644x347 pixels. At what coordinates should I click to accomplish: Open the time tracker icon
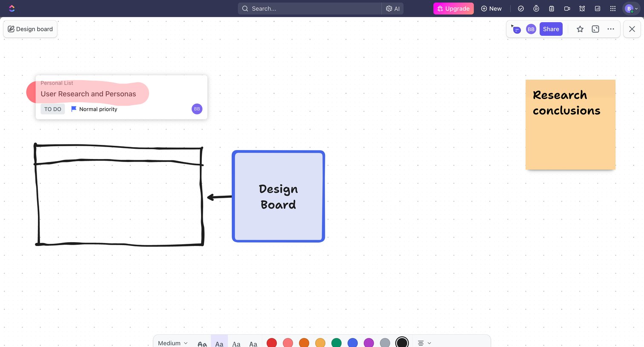pos(536,9)
